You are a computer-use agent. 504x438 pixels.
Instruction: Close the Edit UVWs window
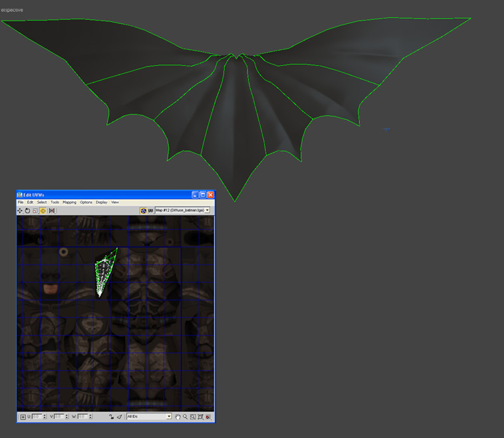(211, 194)
